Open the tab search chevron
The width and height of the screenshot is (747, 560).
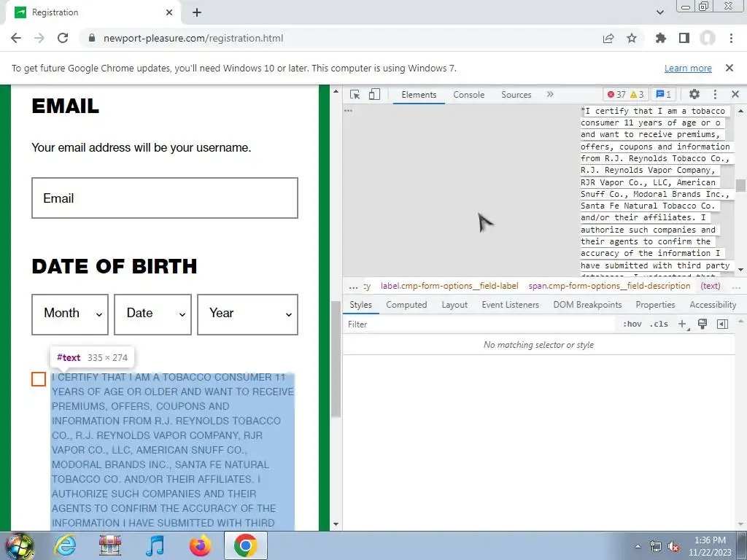coord(659,12)
